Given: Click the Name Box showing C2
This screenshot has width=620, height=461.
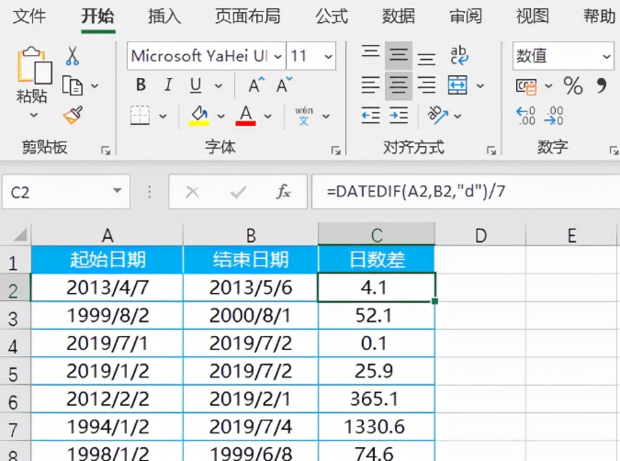Looking at the screenshot, I should 66,192.
